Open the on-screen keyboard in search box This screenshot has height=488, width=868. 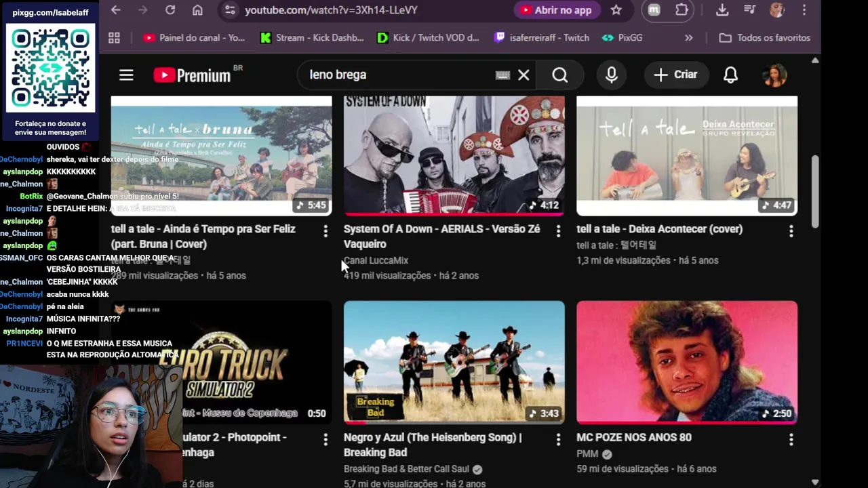pyautogui.click(x=502, y=75)
